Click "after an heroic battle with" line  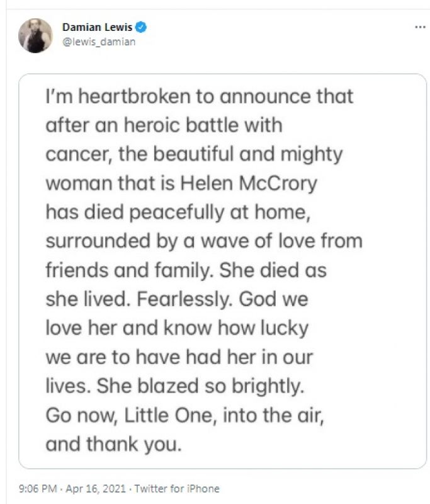pyautogui.click(x=164, y=125)
